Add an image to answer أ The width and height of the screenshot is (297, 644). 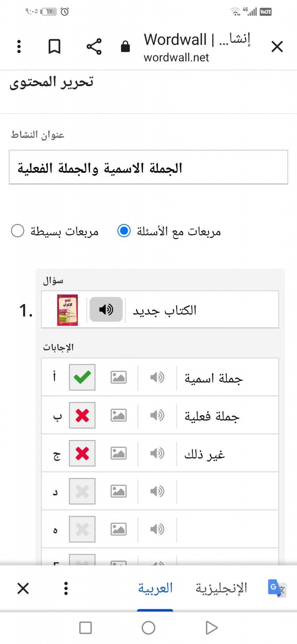point(119,377)
